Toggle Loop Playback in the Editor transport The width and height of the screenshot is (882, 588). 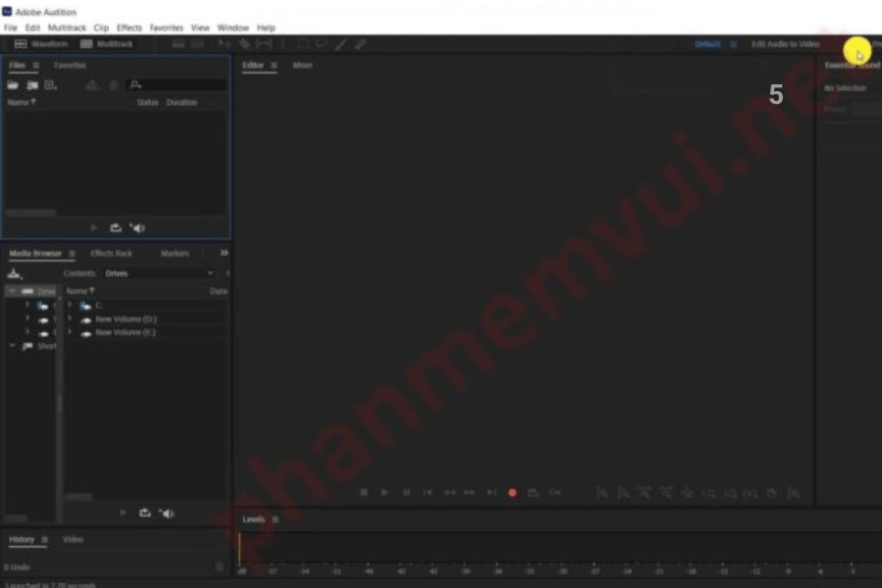coord(533,493)
